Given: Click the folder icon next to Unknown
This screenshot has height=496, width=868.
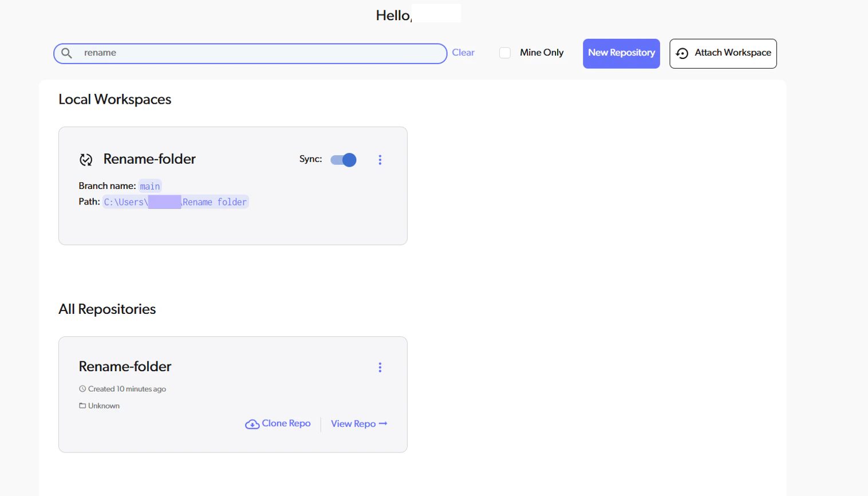Looking at the screenshot, I should 82,406.
